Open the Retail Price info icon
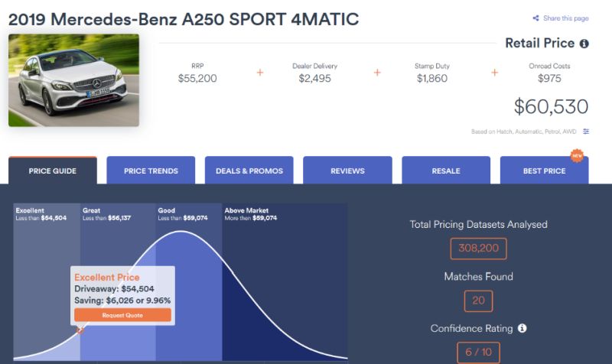 tap(584, 44)
